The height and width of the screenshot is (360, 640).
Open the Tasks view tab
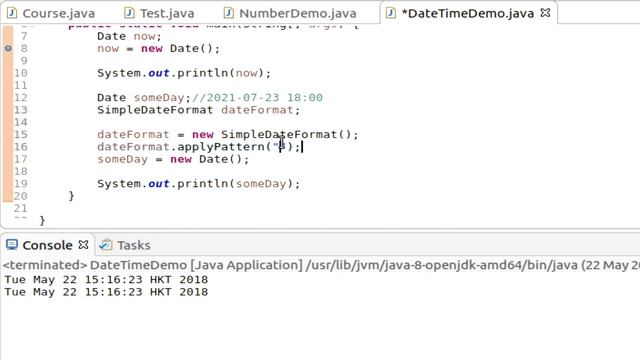[134, 245]
